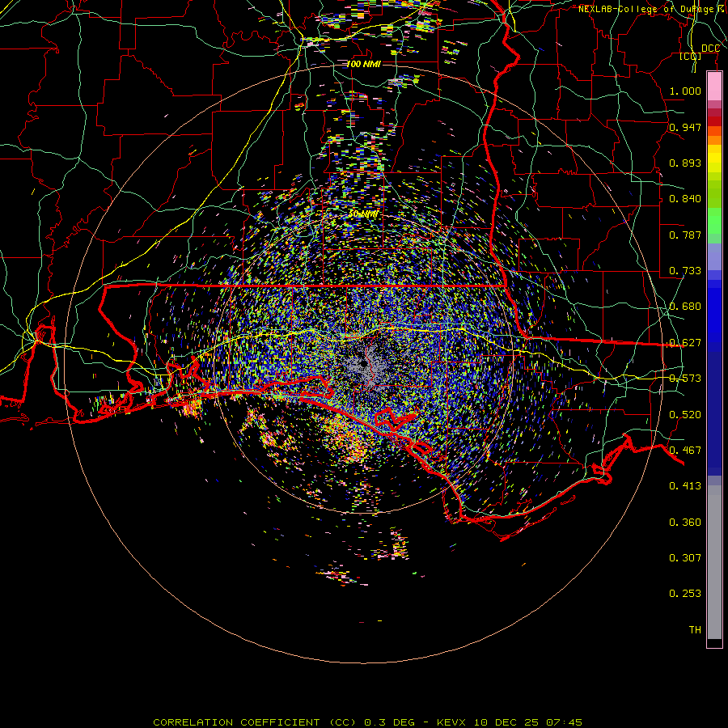This screenshot has height=728, width=728.
Task: Click the 07:45 timestamp
Action: tap(564, 722)
